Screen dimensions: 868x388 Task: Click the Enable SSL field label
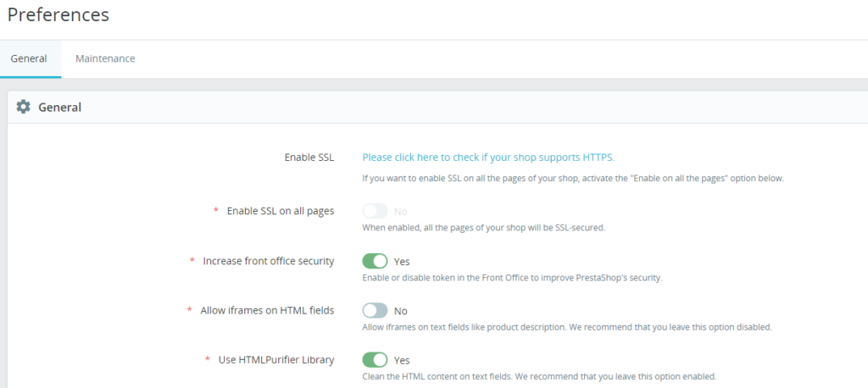(x=309, y=158)
